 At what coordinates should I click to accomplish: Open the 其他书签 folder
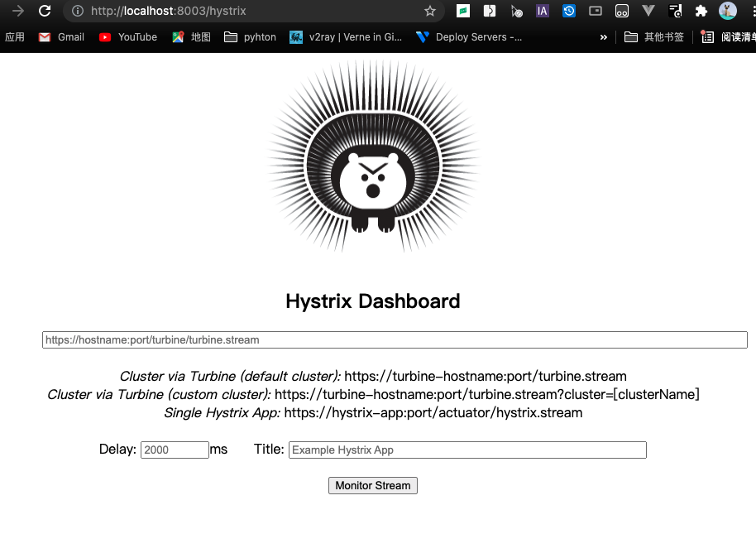pyautogui.click(x=654, y=37)
